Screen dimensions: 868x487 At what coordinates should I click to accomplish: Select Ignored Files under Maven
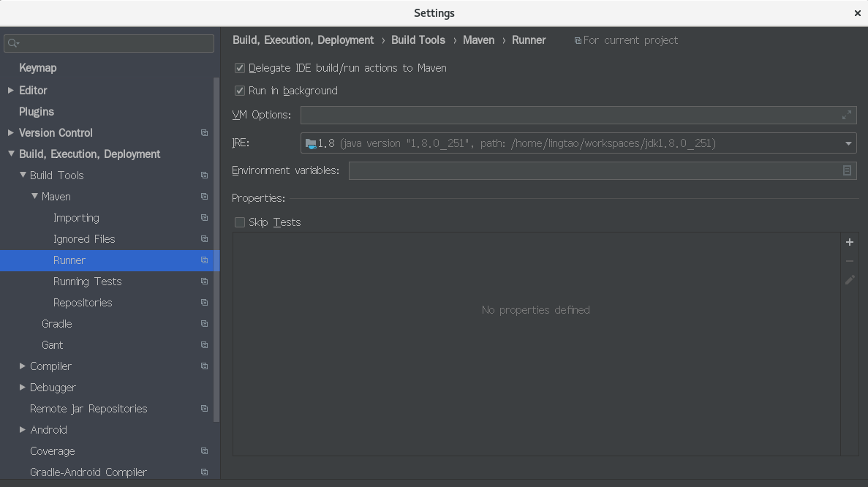click(x=84, y=239)
